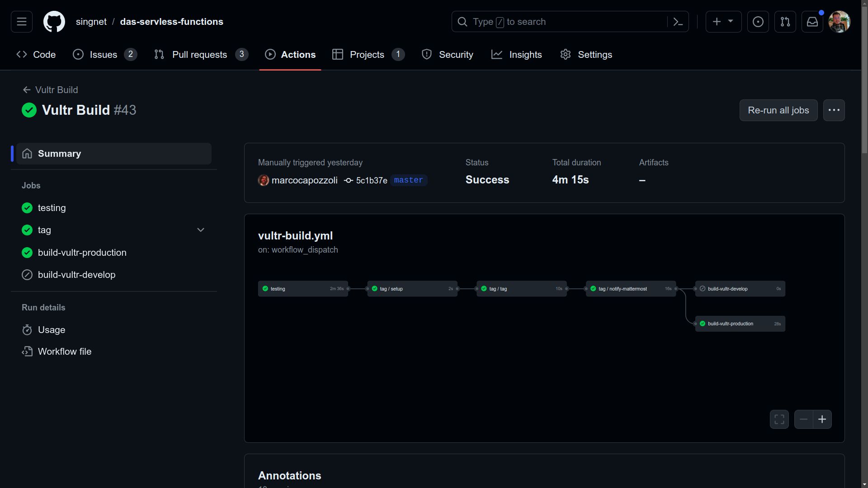This screenshot has height=488, width=868.
Task: Click the testing node in workflow graph
Action: [x=303, y=289]
